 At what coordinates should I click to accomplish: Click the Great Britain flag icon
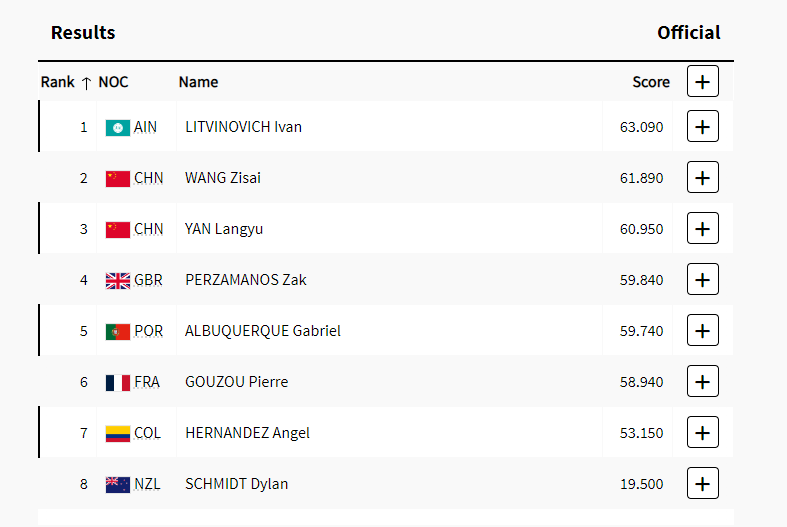click(118, 281)
